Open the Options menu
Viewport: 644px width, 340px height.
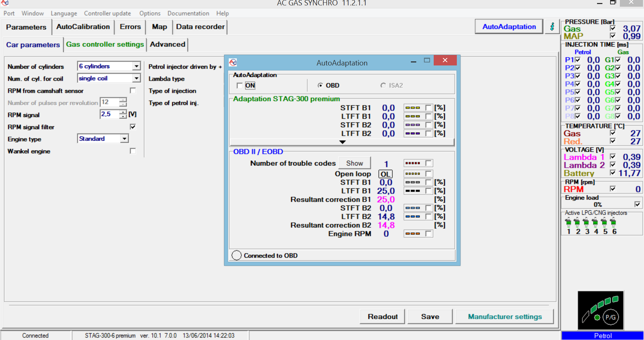point(150,13)
